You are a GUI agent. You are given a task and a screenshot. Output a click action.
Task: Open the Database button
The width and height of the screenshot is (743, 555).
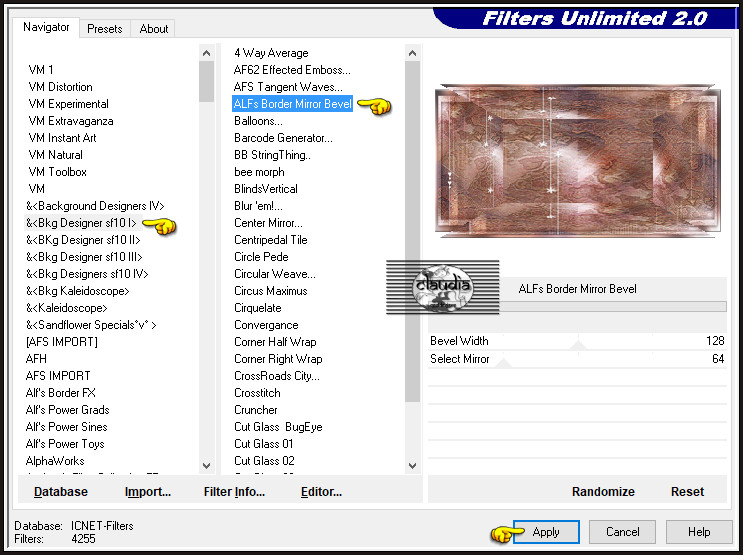61,491
